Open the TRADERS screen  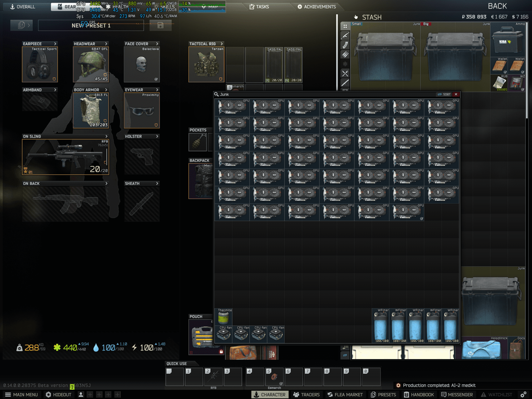(x=306, y=395)
